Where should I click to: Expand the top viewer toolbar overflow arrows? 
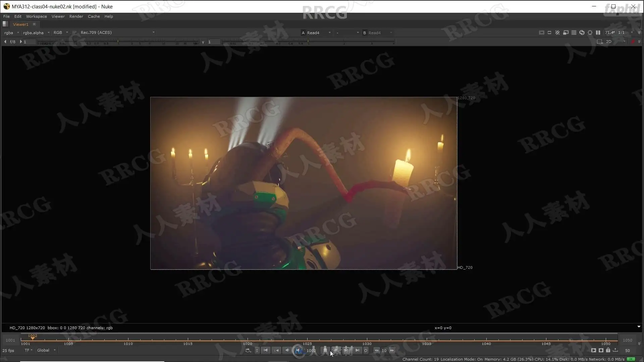639,33
